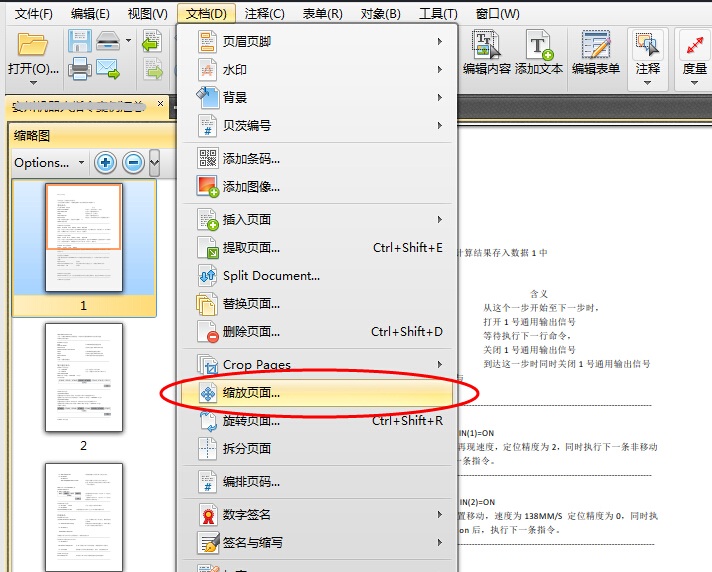
Task: Open 数字签名 submenu
Action: pos(317,515)
